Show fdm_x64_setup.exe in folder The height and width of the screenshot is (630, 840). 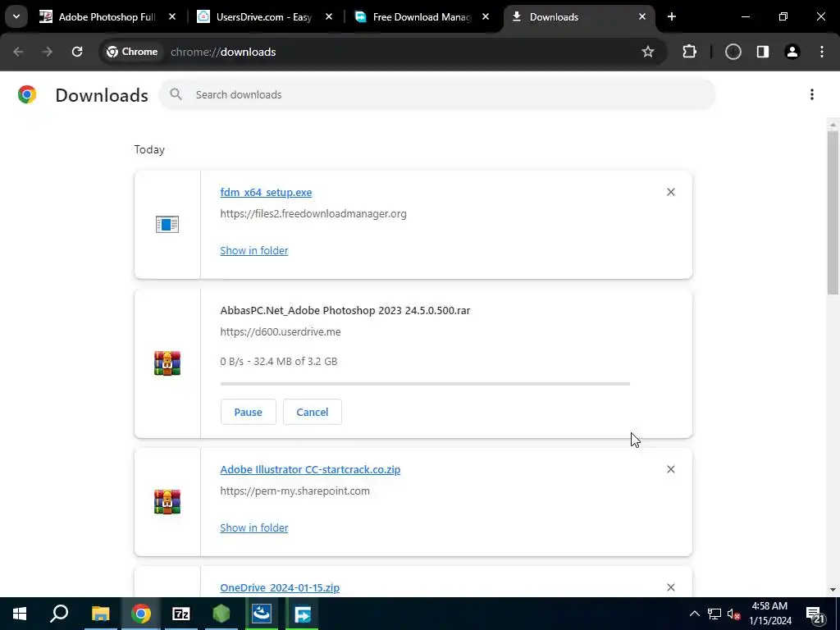[254, 251]
